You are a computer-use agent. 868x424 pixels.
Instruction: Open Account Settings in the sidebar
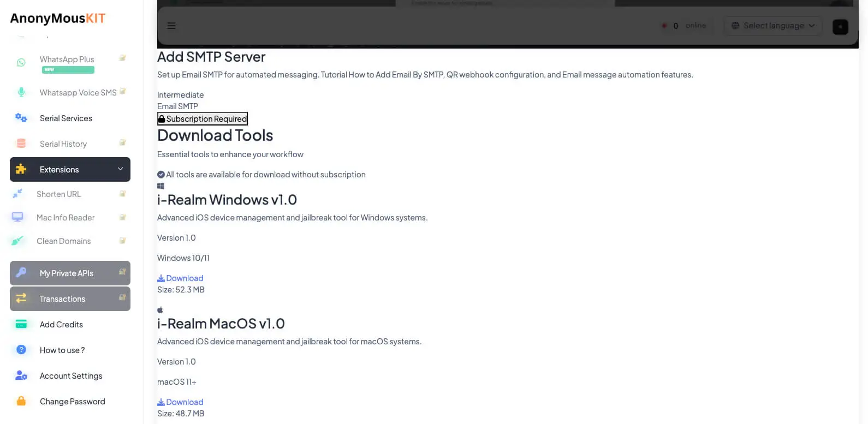click(70, 375)
